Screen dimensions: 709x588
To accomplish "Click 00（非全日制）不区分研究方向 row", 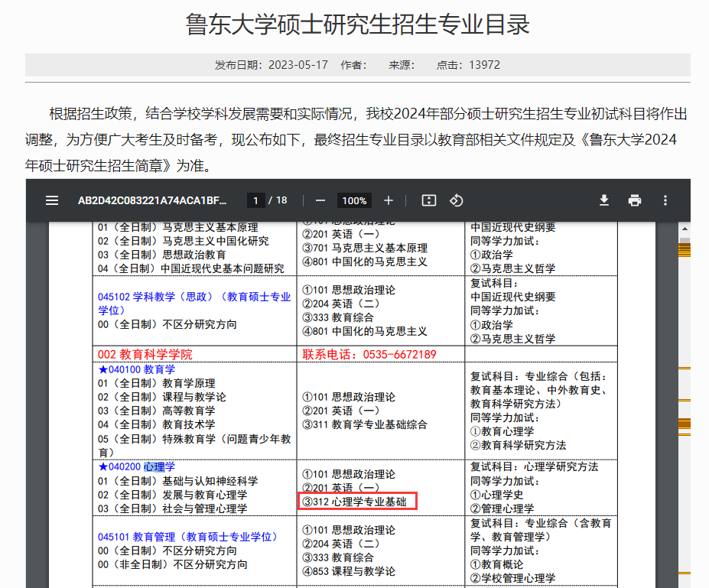I will click(172, 564).
